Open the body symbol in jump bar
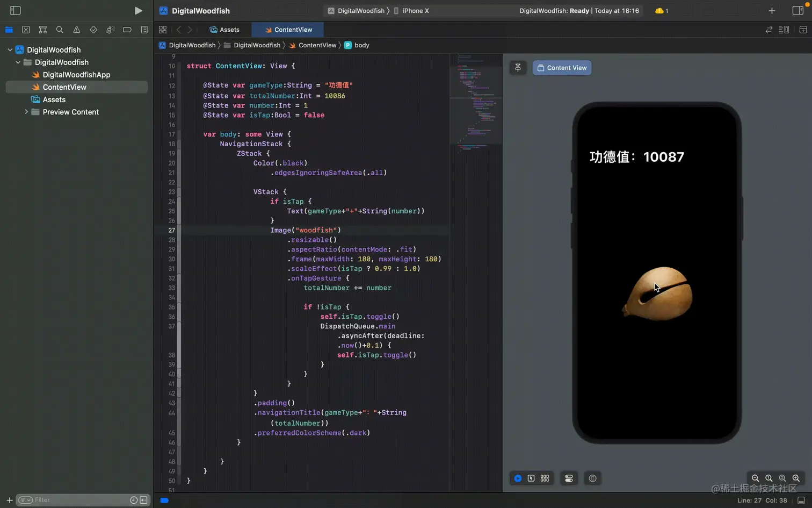 (x=357, y=45)
